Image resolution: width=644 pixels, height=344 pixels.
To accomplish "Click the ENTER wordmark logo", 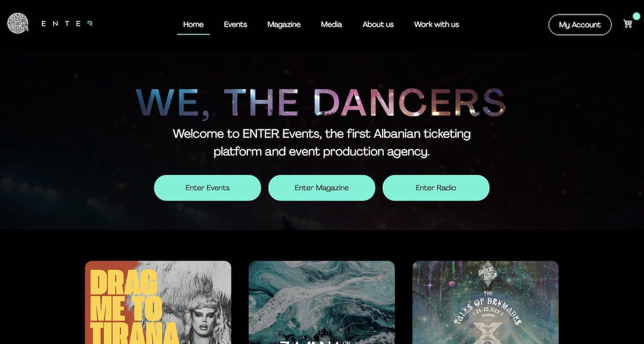I will click(67, 24).
